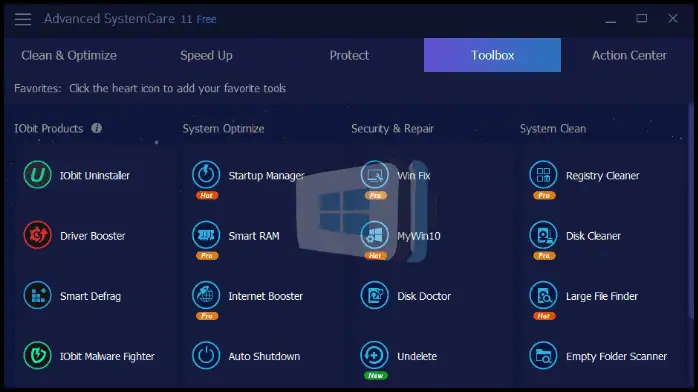698x392 pixels.
Task: Click the Pro badge under Registry Cleaner
Action: 544,195
